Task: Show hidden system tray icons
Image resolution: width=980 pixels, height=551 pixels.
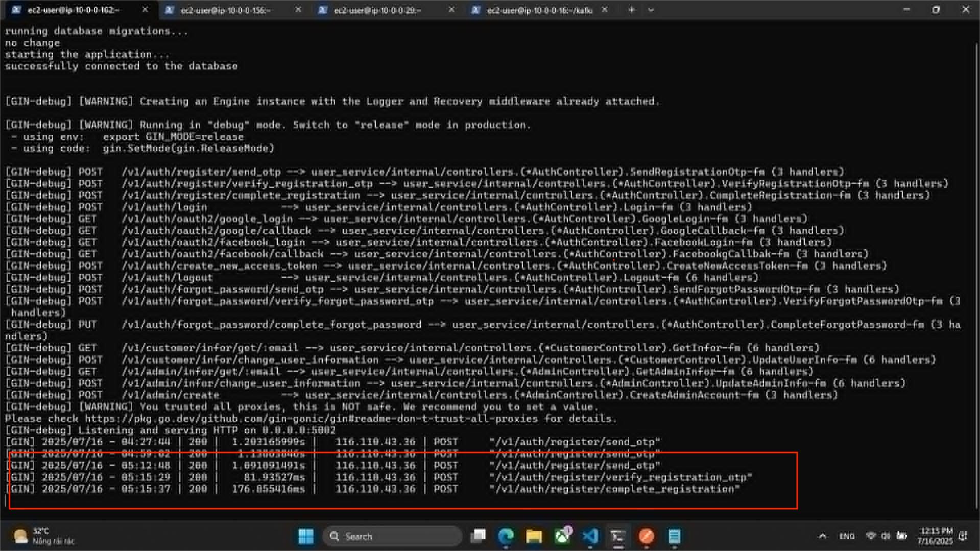Action: coord(822,536)
